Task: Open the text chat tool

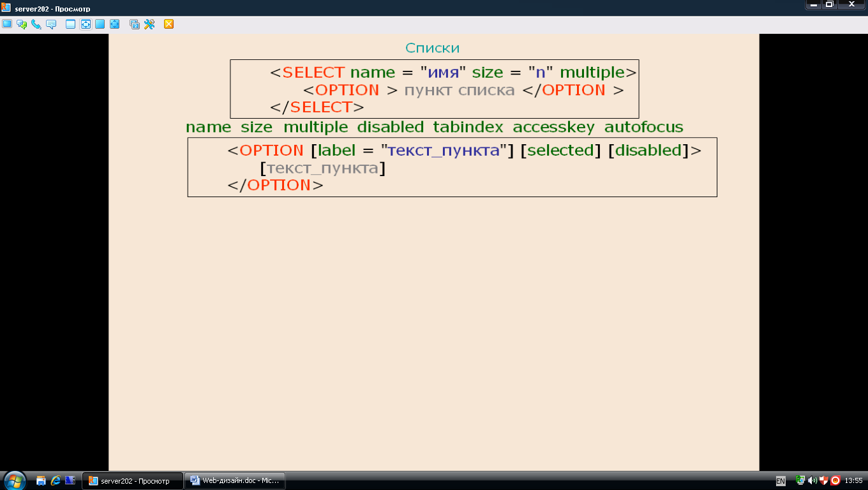Action: (22, 24)
